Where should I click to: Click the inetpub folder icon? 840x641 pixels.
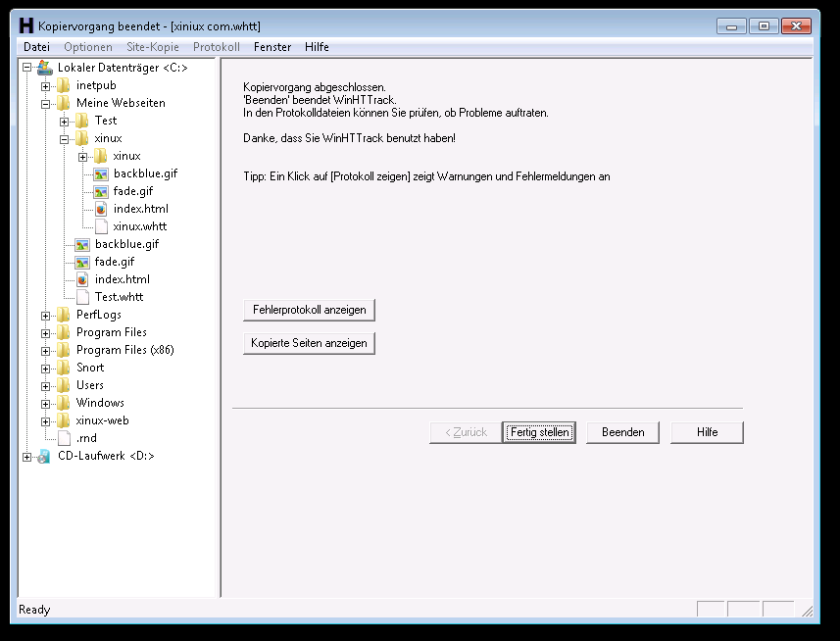[64, 85]
